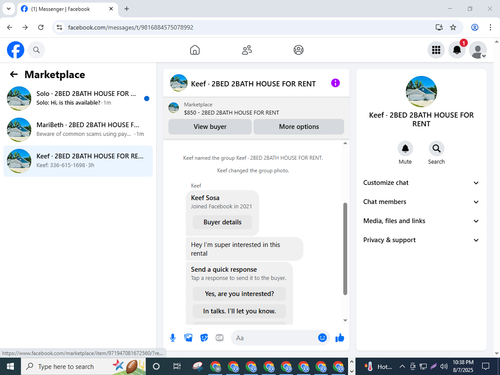Choose a sticker from the sticker icon
This screenshot has width=500, height=375.
coord(204,338)
